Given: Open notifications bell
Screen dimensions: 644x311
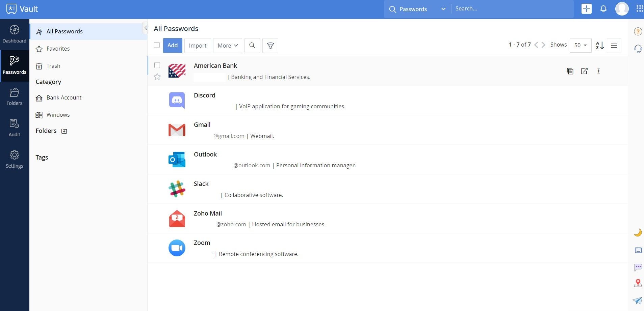Looking at the screenshot, I should tap(603, 9).
